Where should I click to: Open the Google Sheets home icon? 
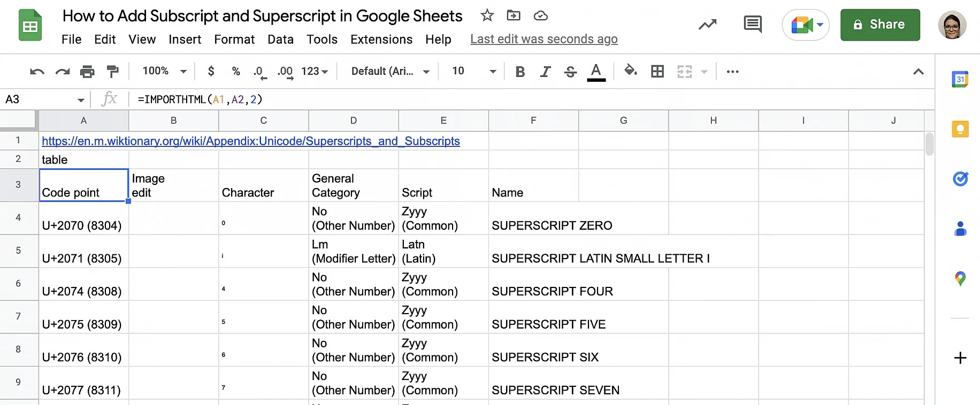click(x=30, y=25)
